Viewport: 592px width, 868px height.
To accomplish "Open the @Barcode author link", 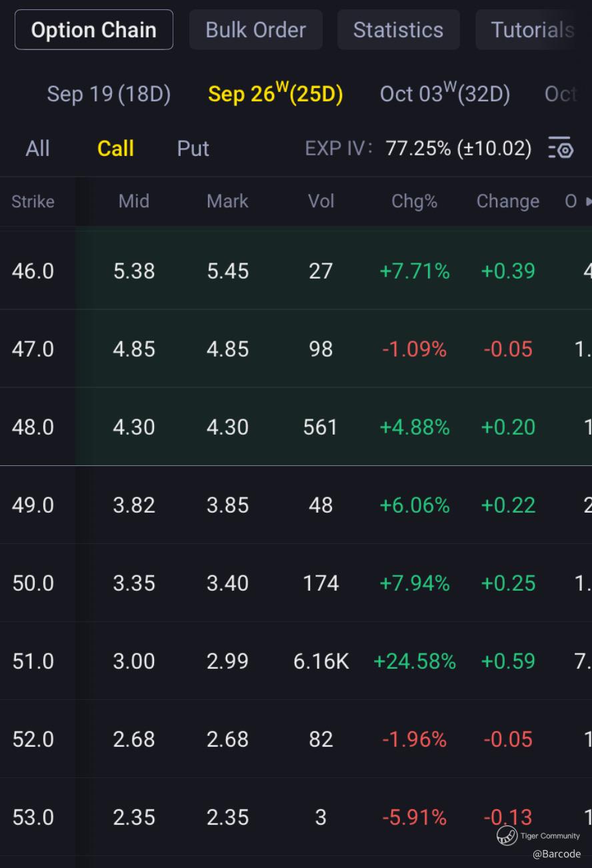I will [557, 854].
